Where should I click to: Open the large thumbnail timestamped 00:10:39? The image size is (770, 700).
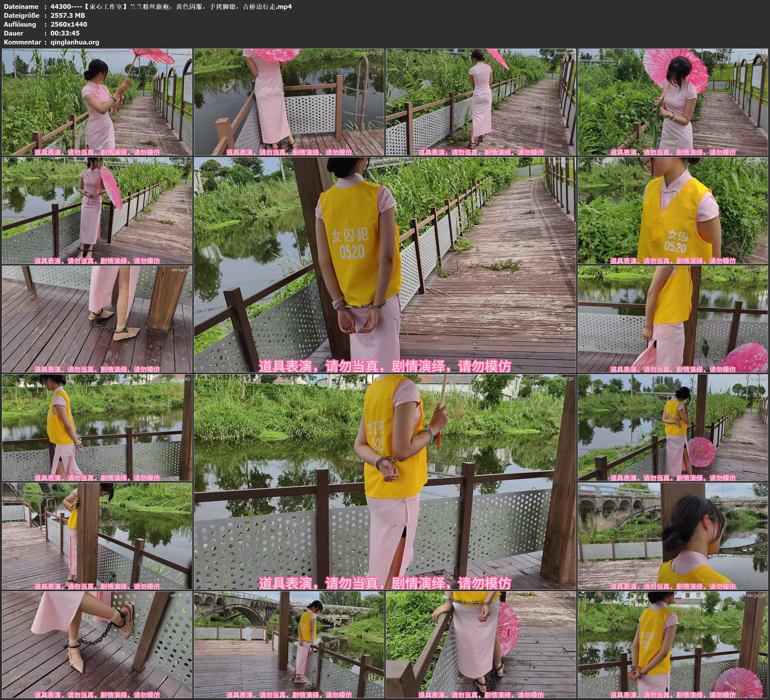(385, 265)
